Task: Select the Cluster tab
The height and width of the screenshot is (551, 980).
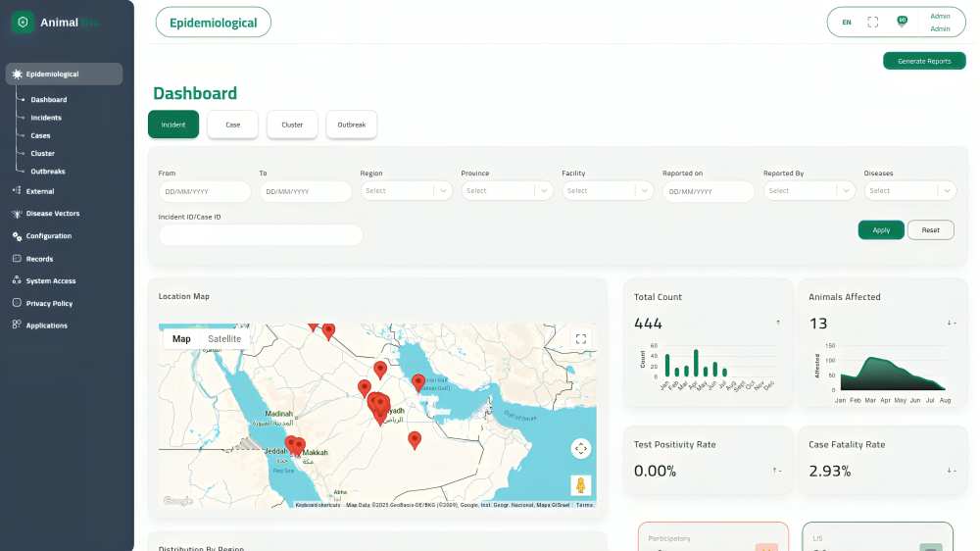Action: (292, 125)
